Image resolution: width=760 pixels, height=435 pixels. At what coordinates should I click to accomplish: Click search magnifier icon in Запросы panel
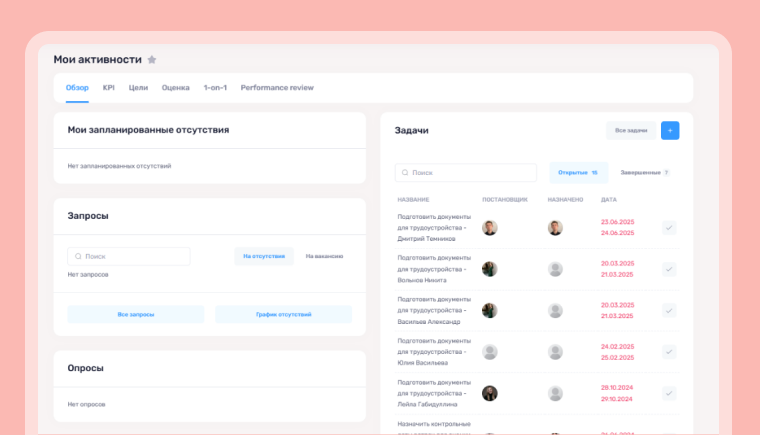[77, 256]
